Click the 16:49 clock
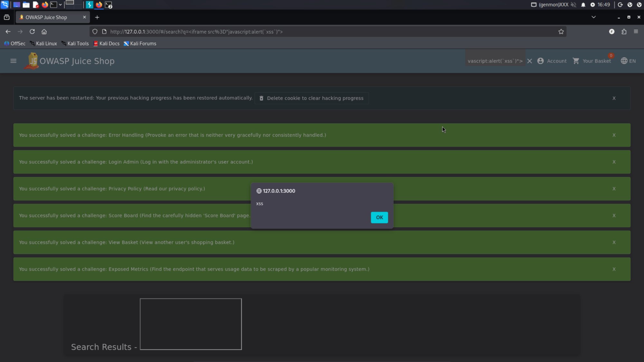 (x=604, y=5)
